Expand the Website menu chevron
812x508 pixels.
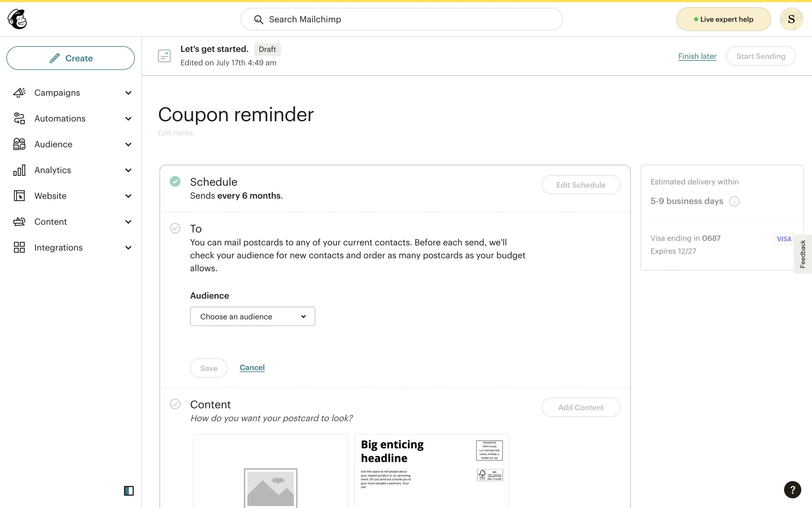click(x=128, y=196)
